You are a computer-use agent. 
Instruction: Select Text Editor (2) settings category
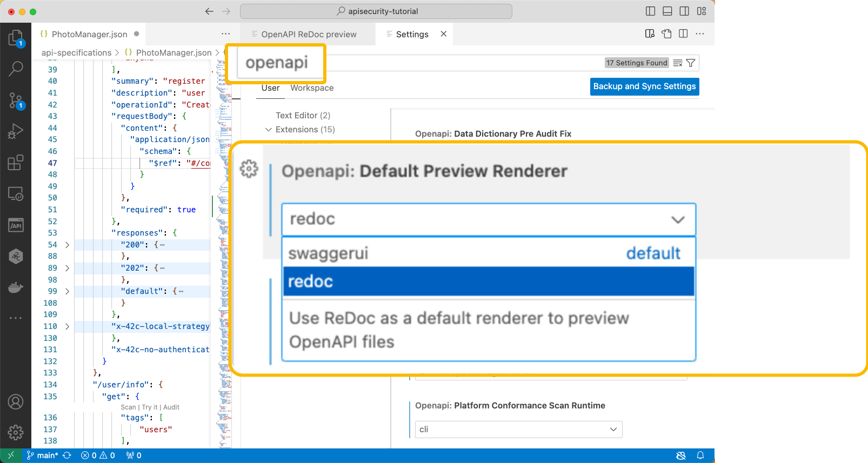[x=303, y=116]
